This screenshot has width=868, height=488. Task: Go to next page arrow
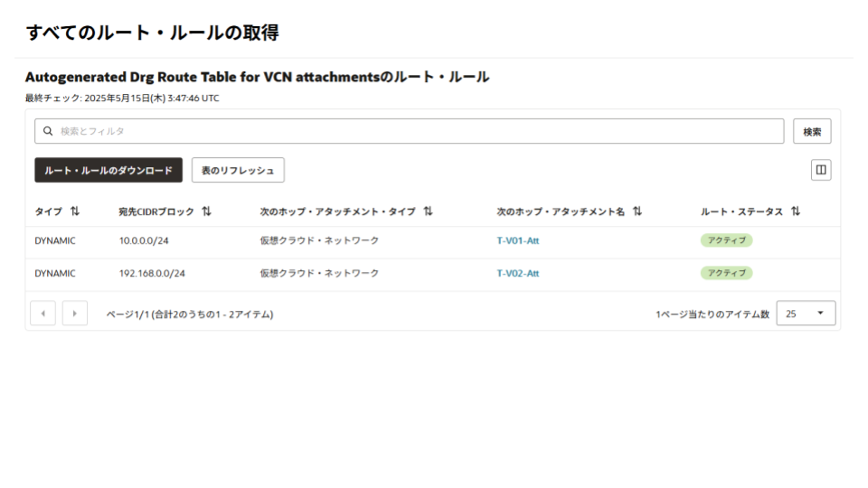pyautogui.click(x=75, y=314)
